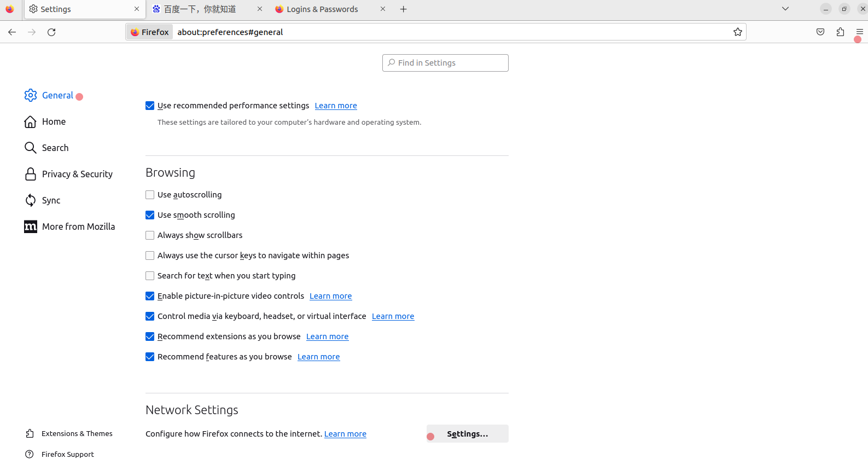Switch to the 百度一下 tab
Image resolution: width=868 pixels, height=476 pixels.
pyautogui.click(x=200, y=9)
